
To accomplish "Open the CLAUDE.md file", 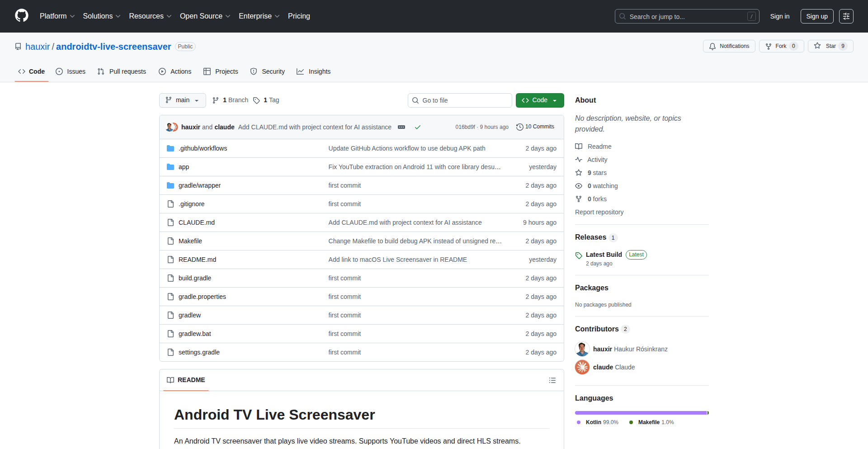I will [196, 222].
